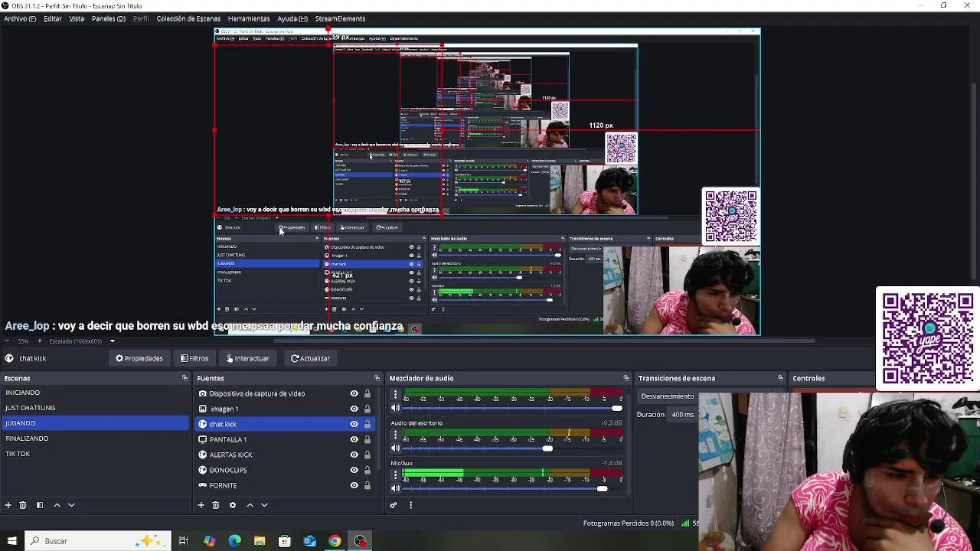This screenshot has height=551, width=980.
Task: Move source down with Fuentes down arrow
Action: tap(264, 505)
